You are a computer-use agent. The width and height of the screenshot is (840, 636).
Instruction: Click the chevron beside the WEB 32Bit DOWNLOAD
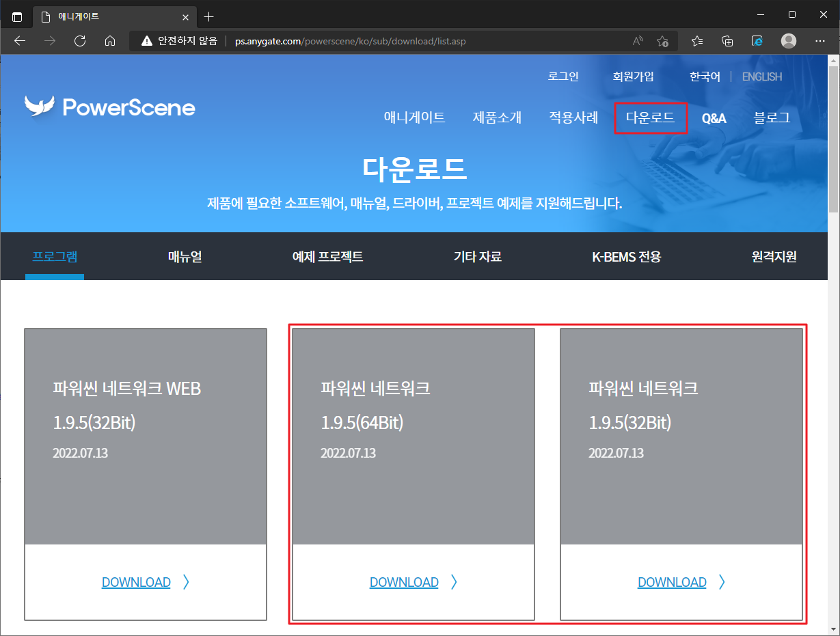pos(187,582)
